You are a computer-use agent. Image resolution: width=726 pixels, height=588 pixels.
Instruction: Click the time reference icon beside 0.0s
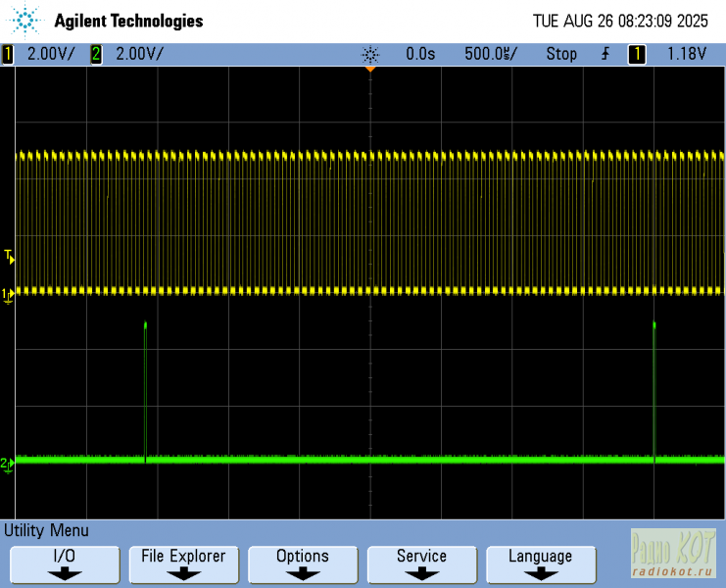click(370, 55)
